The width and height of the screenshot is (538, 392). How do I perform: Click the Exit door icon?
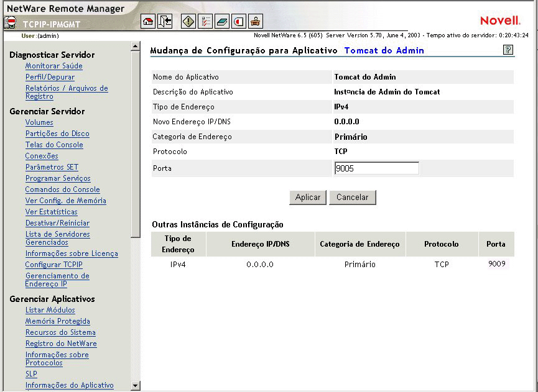(165, 22)
